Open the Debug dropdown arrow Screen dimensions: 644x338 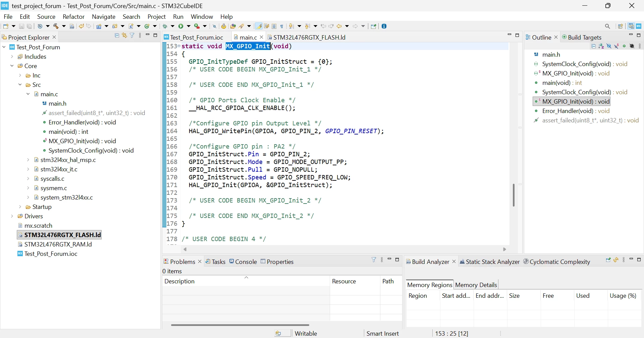172,26
